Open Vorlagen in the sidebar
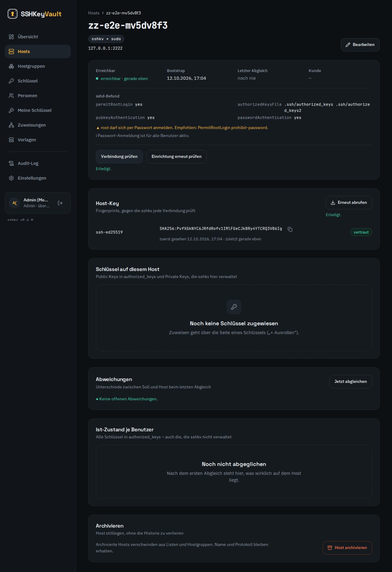The image size is (392, 572). (38, 140)
